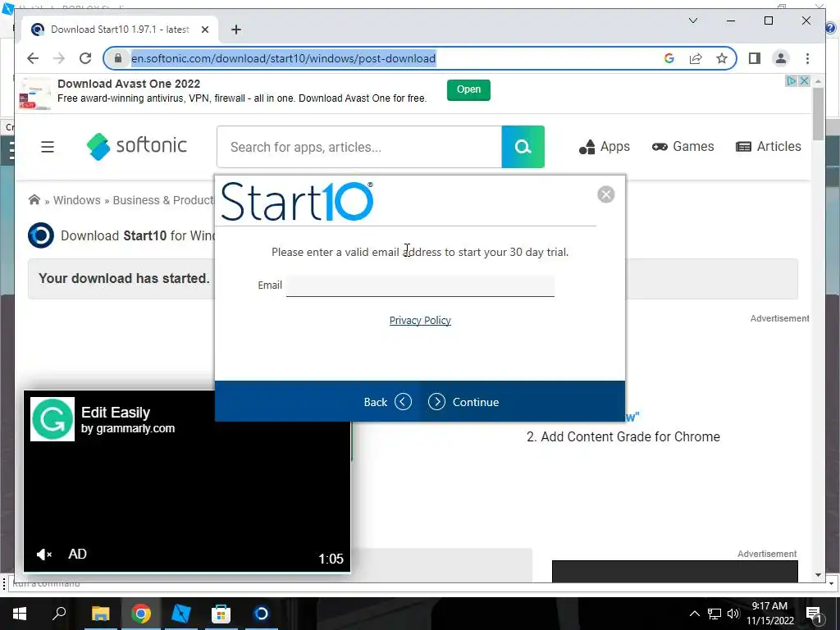Open the taskbar clock
The image size is (840, 630).
tap(769, 614)
